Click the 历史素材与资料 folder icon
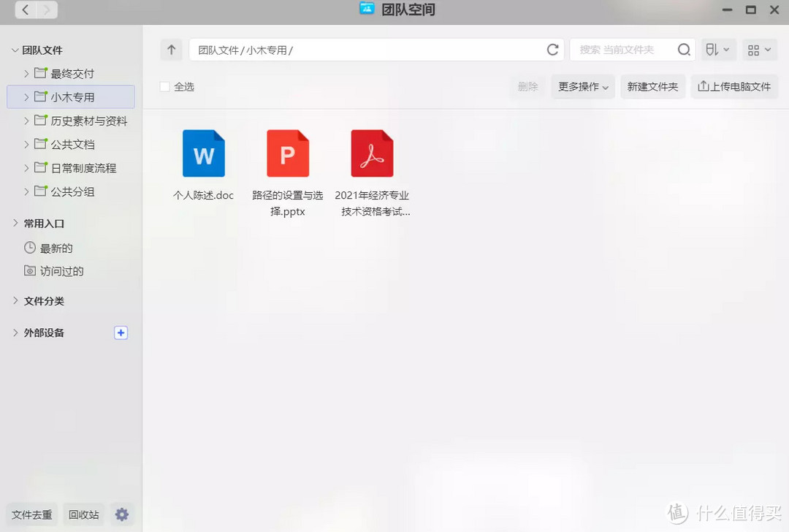 click(x=41, y=121)
